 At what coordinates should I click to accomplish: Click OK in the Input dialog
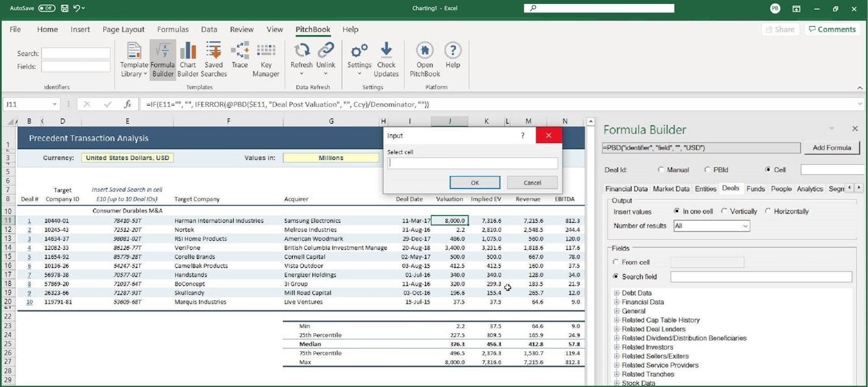[x=475, y=183]
